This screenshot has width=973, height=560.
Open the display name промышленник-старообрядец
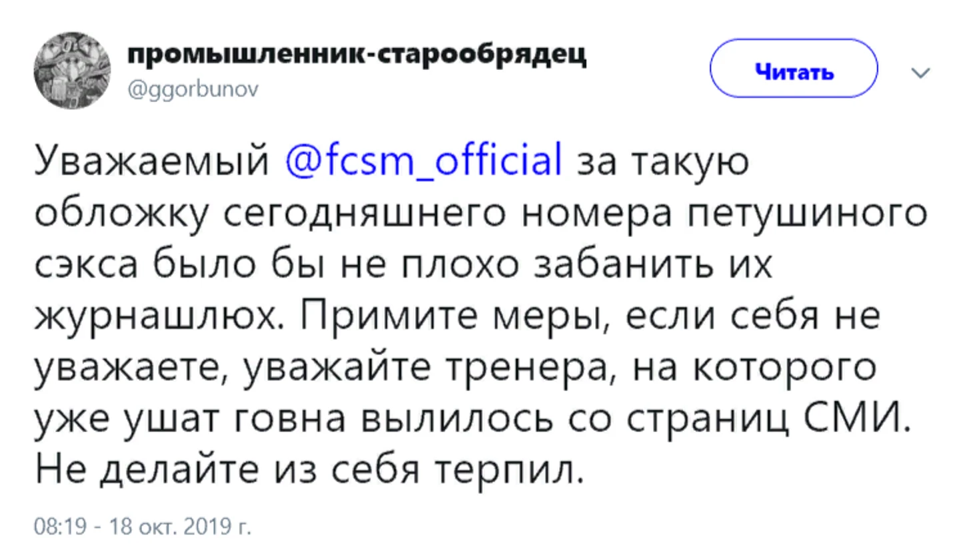(x=357, y=54)
